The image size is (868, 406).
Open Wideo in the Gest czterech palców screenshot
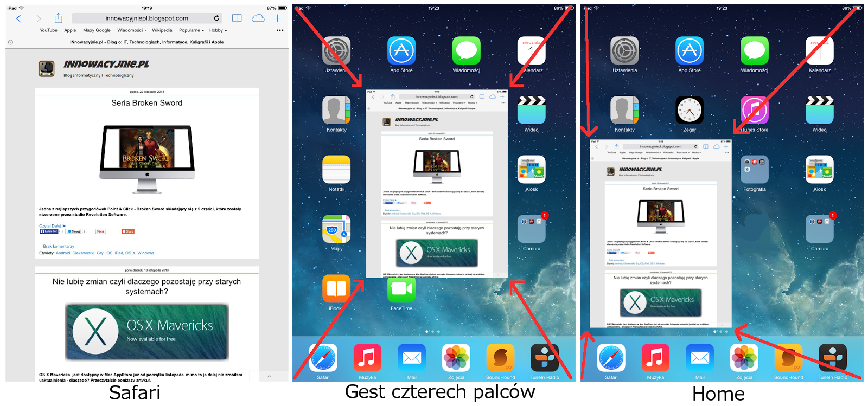[x=532, y=110]
